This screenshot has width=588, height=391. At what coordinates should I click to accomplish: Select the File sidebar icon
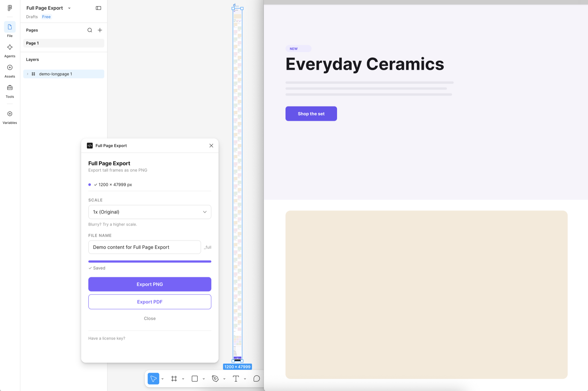[x=10, y=27]
